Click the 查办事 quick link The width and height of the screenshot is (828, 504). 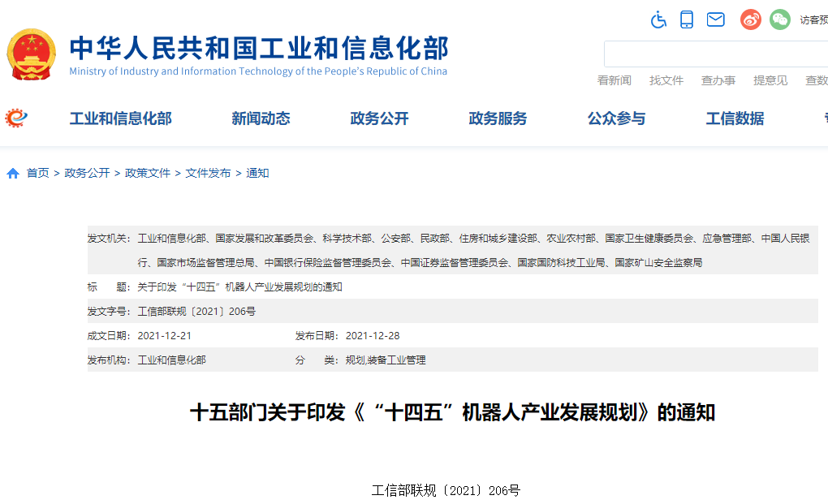[718, 80]
